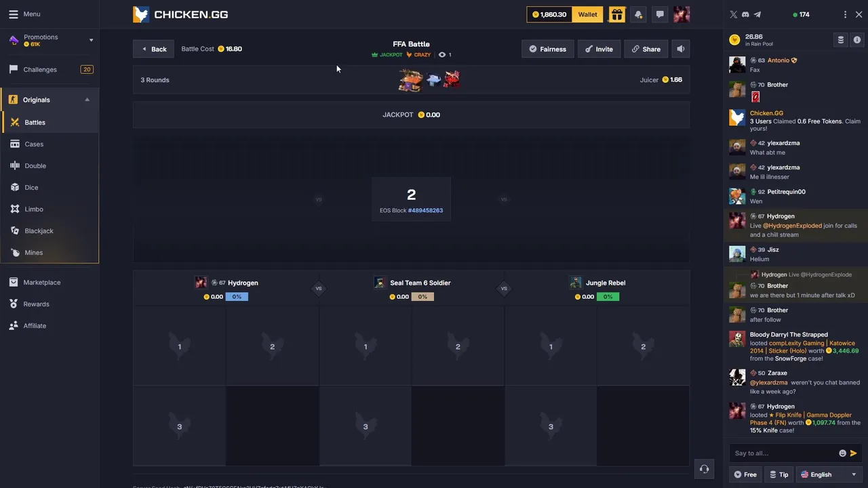Select Limbo game in sidebar
The height and width of the screenshot is (488, 868).
pos(50,209)
